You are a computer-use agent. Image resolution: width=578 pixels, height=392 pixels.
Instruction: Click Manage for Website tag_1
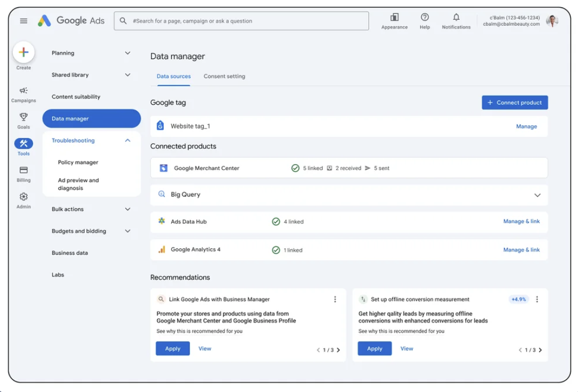pyautogui.click(x=527, y=126)
